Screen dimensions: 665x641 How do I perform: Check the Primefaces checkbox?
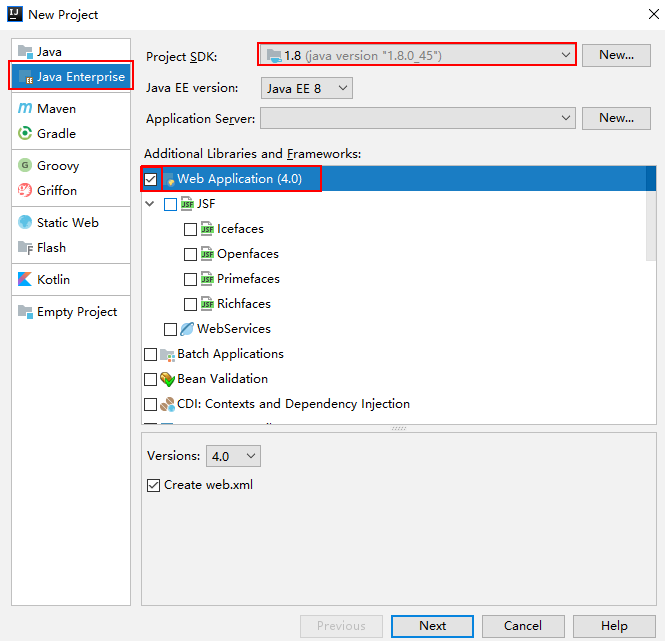[x=190, y=279]
